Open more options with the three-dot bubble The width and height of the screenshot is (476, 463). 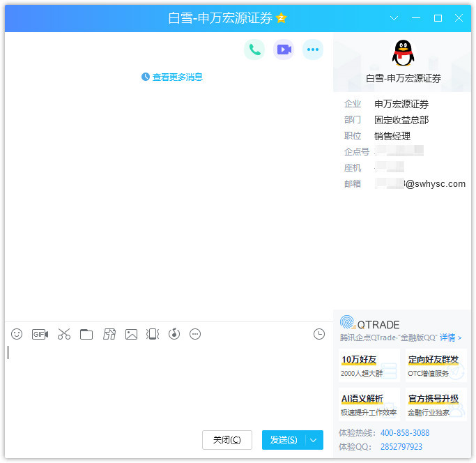(x=313, y=50)
